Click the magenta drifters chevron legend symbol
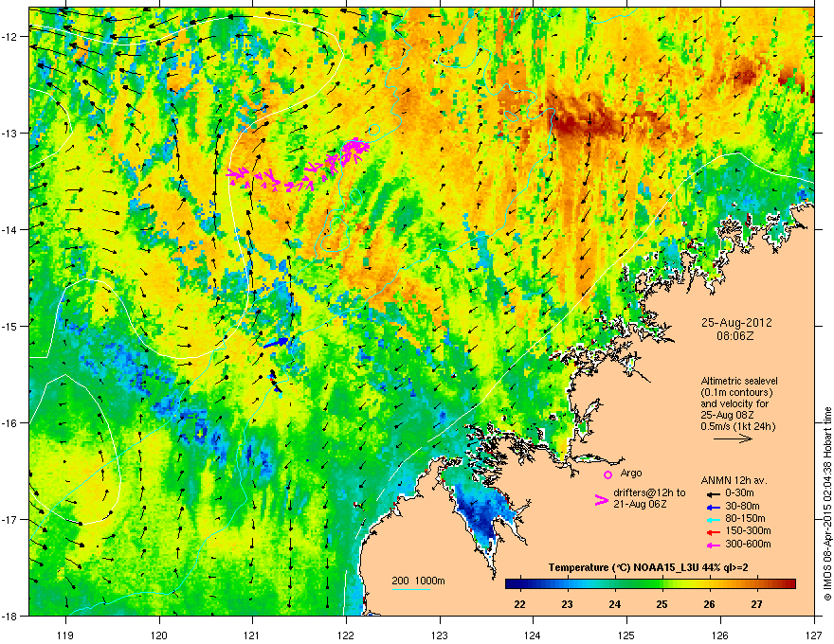834x644 pixels. (x=601, y=500)
